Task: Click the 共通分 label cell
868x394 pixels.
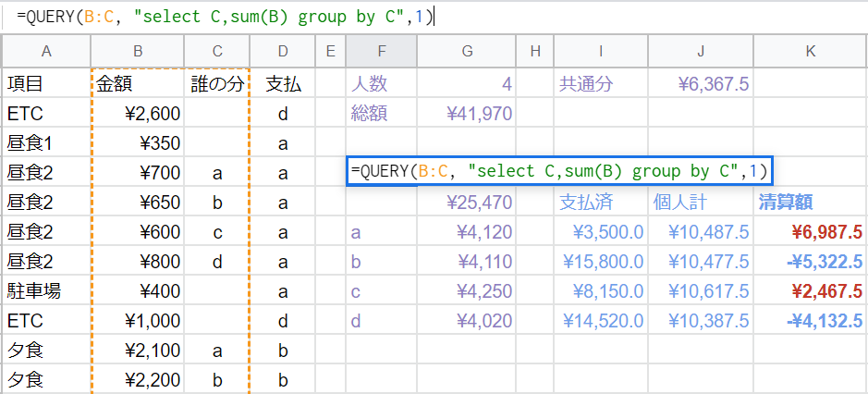Action: (x=601, y=84)
